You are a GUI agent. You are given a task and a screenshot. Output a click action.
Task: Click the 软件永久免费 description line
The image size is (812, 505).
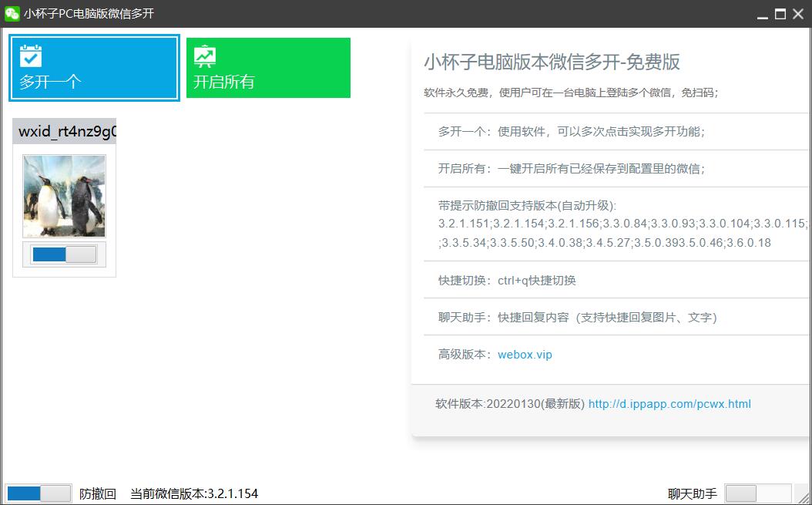click(x=571, y=93)
